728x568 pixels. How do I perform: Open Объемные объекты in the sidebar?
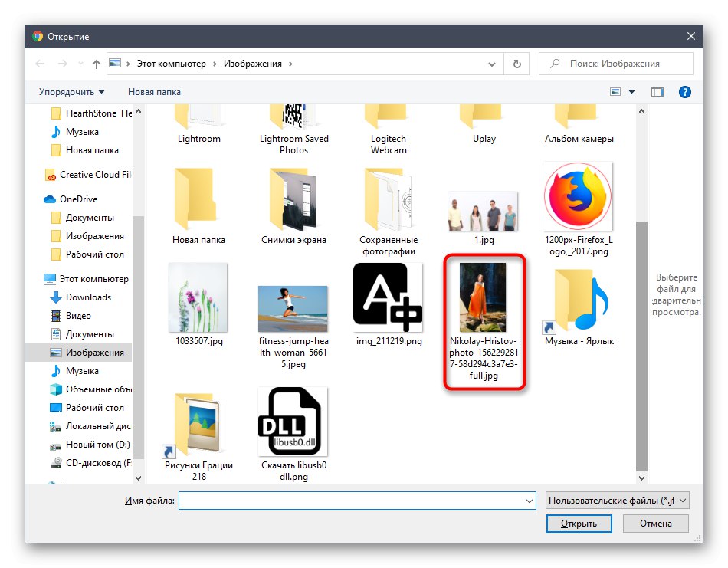(91, 389)
